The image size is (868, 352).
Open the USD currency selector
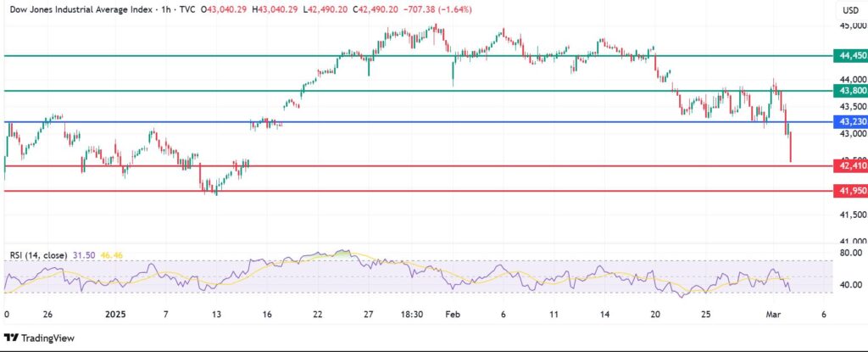pos(850,10)
